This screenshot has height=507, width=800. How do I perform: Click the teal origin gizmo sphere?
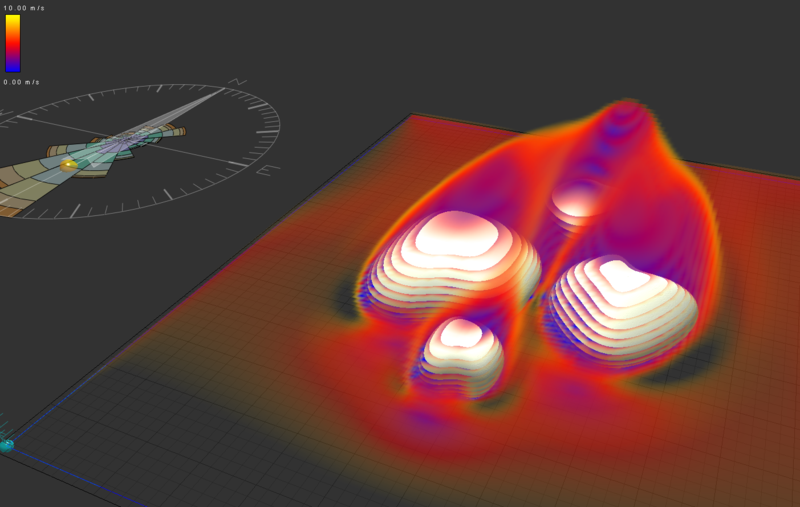click(6, 445)
